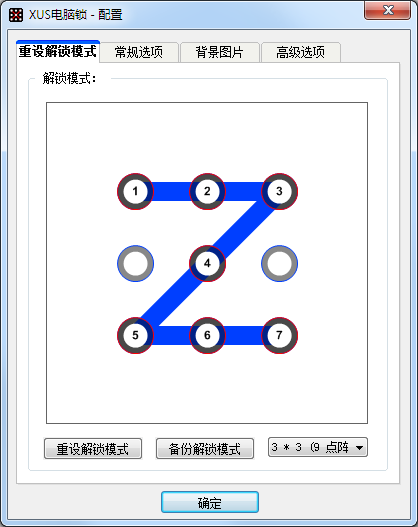Click pattern node number 3
This screenshot has width=418, height=527.
point(279,192)
